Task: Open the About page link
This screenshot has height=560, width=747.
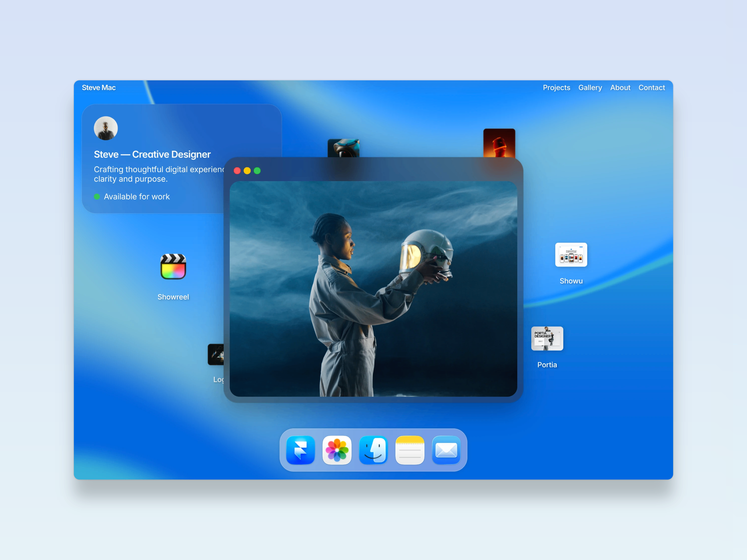Action: point(620,87)
